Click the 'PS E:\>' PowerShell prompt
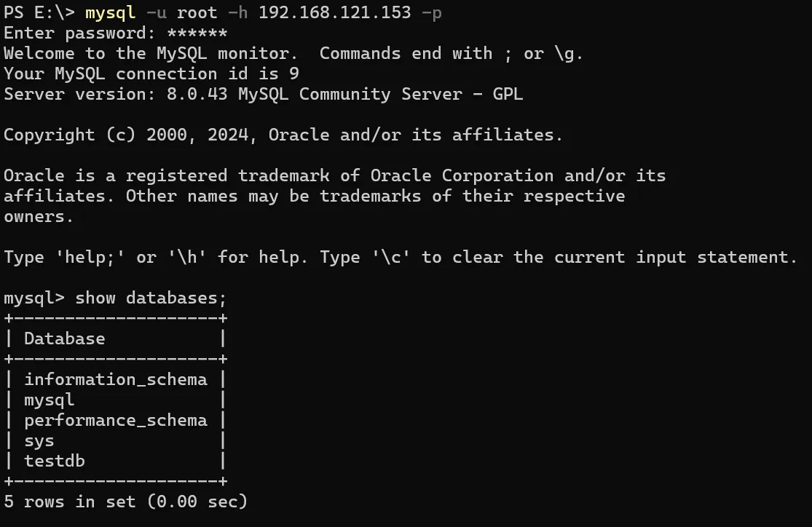 pos(39,13)
